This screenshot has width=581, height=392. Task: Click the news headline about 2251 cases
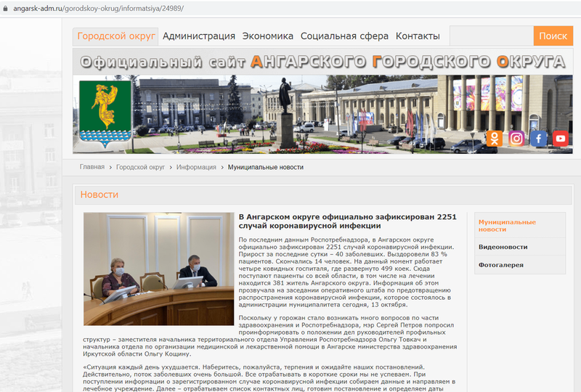coord(348,221)
